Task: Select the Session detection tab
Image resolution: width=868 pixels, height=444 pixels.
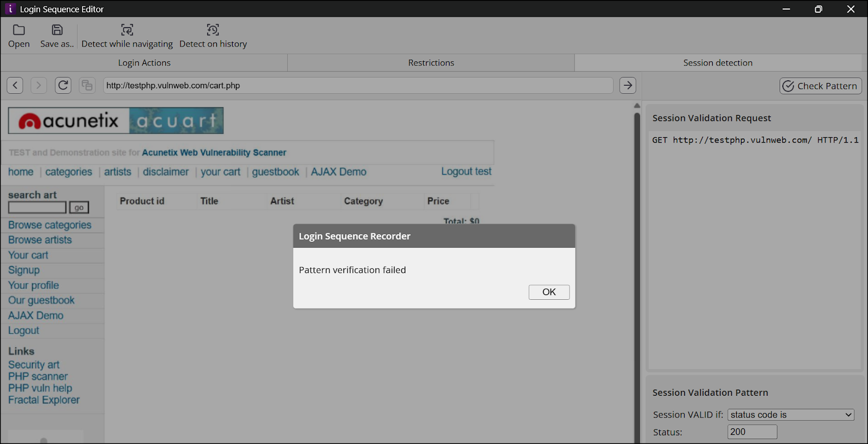Action: coord(717,63)
